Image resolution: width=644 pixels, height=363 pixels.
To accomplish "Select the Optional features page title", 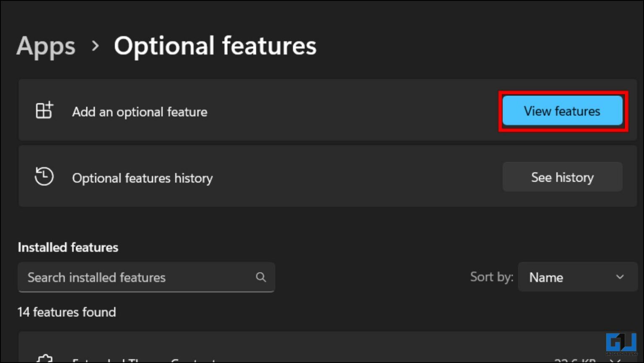I will pos(216,46).
